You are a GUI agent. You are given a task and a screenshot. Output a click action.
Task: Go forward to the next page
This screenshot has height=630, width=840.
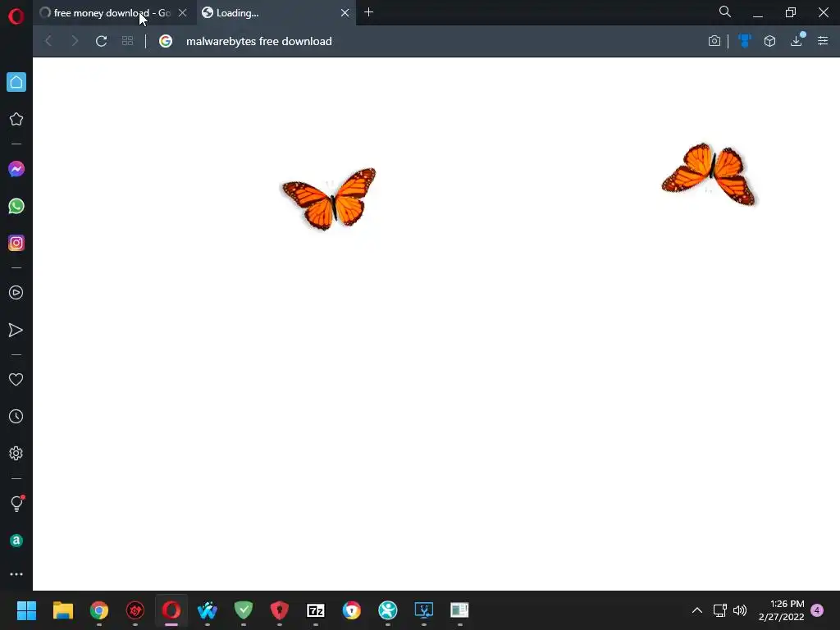[75, 41]
